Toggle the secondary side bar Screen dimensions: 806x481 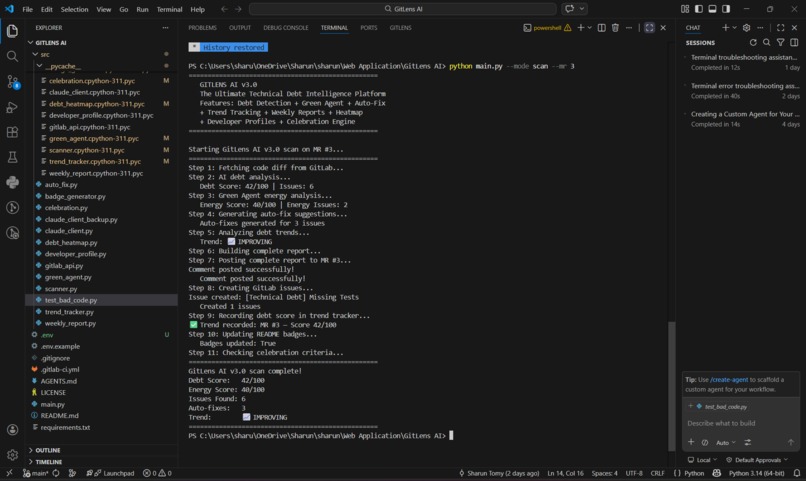point(726,9)
